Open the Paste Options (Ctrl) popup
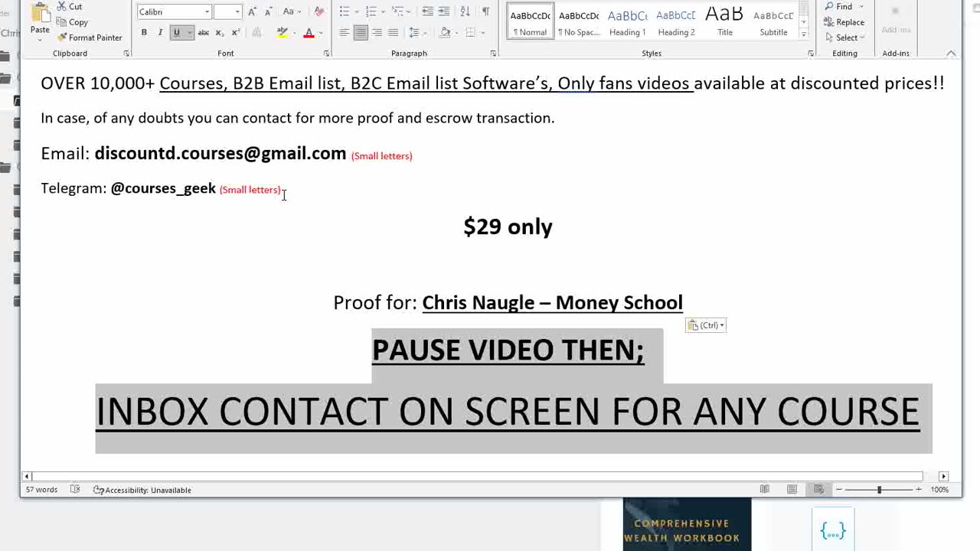This screenshot has width=980, height=551. tap(705, 325)
